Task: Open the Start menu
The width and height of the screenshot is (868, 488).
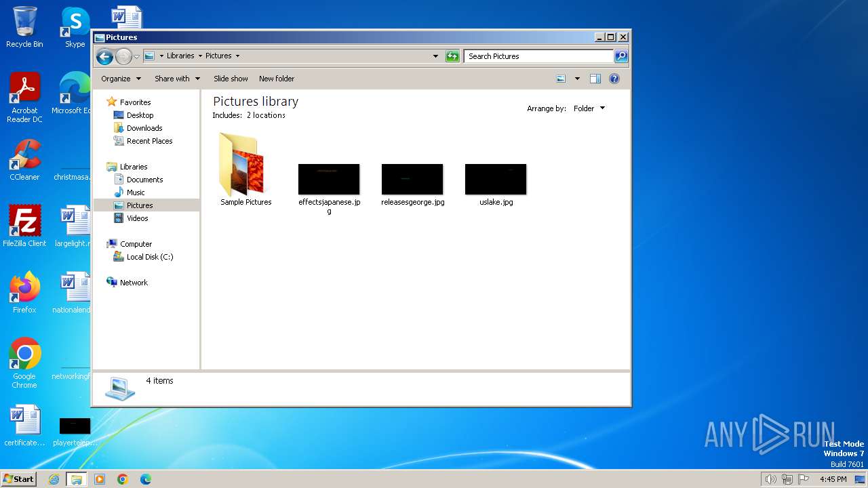Action: (18, 479)
